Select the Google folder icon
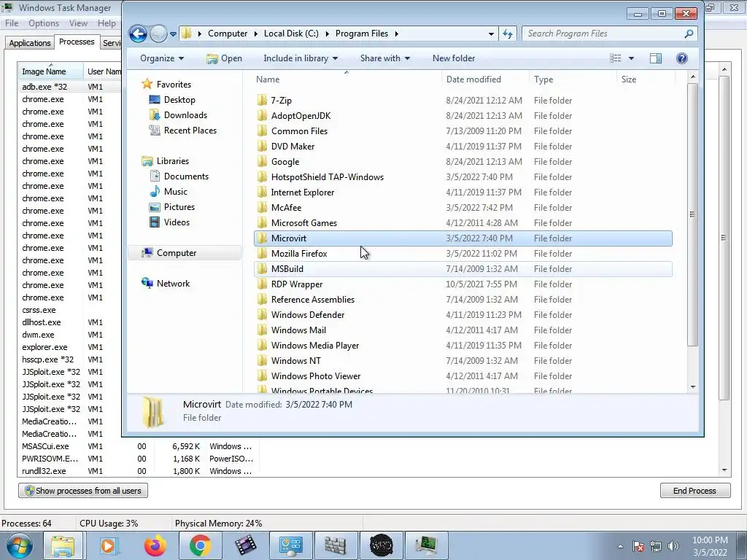The height and width of the screenshot is (560, 747). click(x=262, y=161)
